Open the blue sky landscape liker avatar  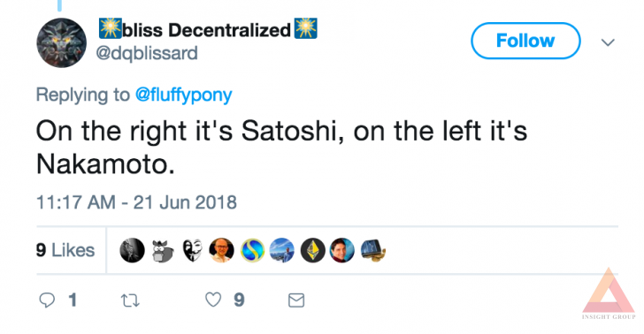coord(281,250)
